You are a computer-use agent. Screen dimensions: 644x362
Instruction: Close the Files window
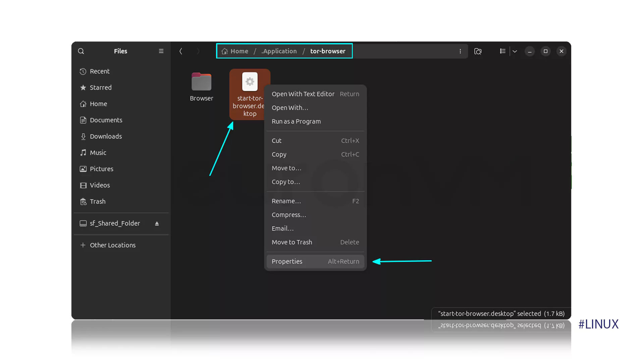(x=561, y=51)
